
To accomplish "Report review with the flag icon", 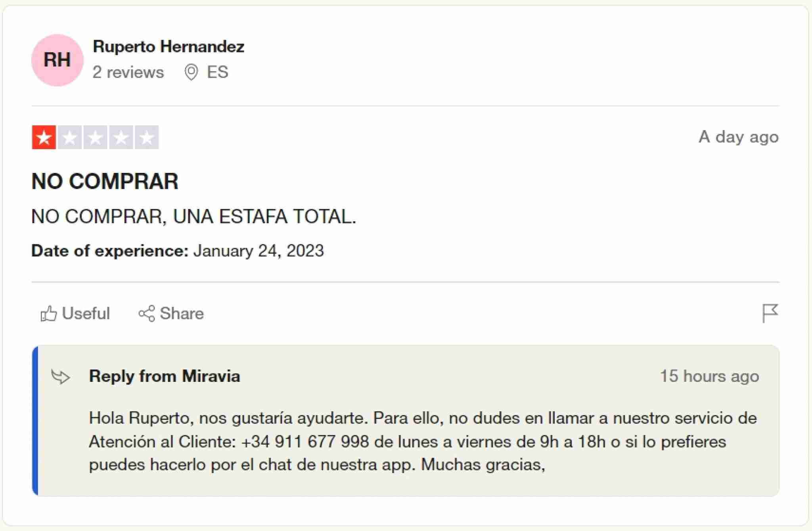I will (x=770, y=313).
